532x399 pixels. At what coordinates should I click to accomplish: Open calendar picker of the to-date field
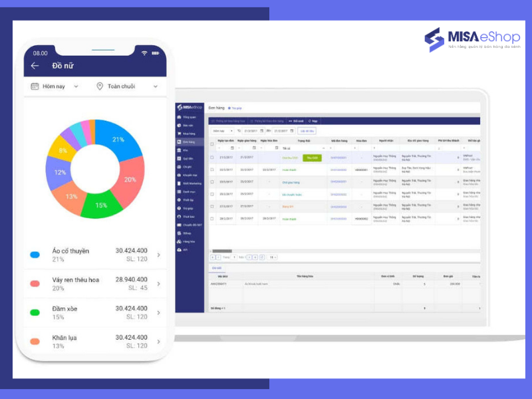click(292, 131)
